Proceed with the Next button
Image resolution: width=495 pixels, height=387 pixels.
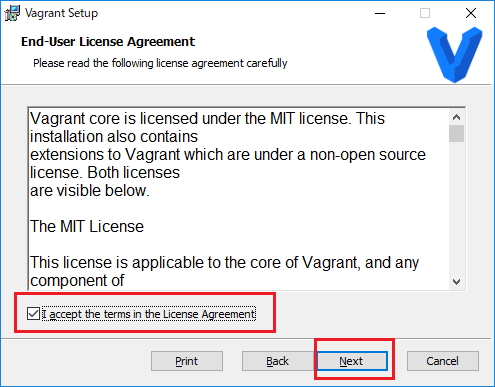tap(352, 361)
